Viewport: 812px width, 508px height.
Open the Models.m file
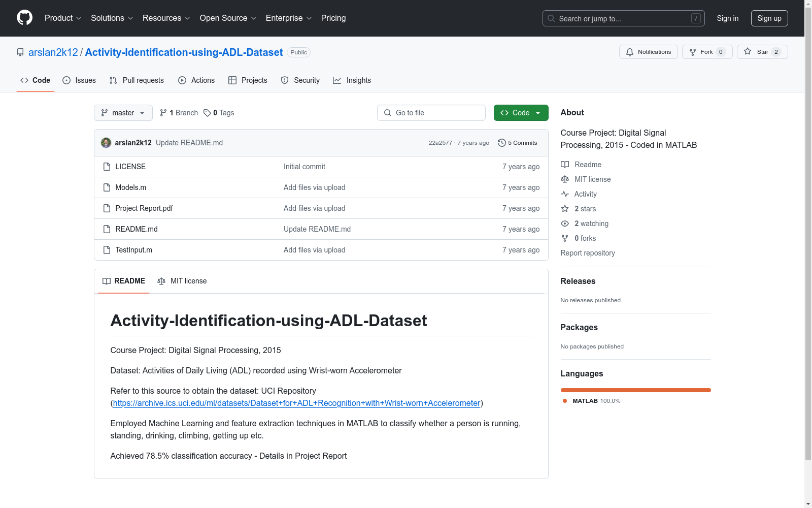point(130,187)
